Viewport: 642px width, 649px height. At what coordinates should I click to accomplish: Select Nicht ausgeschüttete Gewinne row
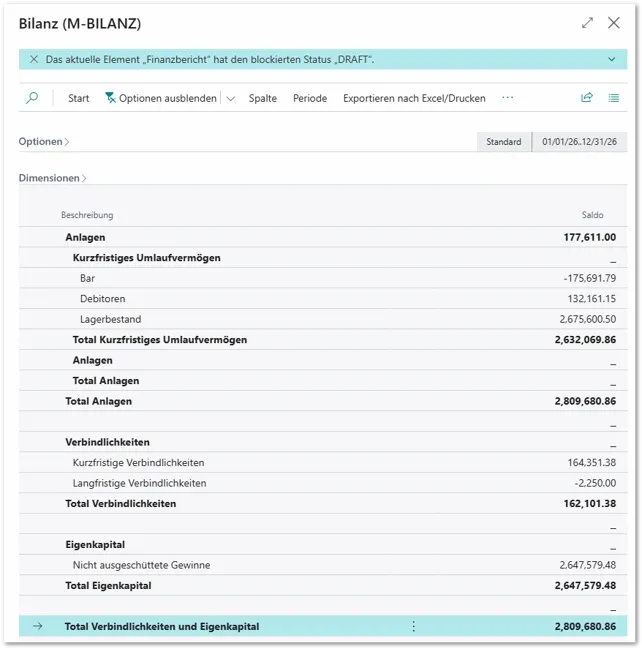(x=323, y=565)
